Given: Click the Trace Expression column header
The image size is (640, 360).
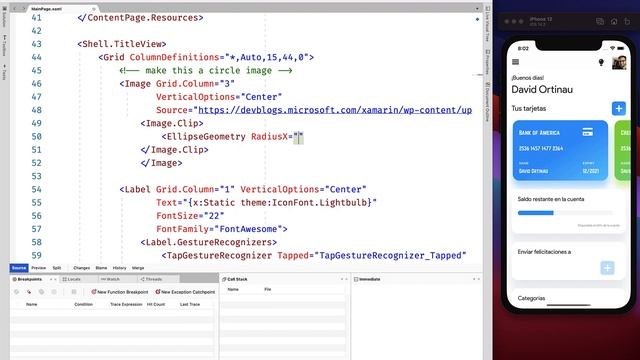Looking at the screenshot, I should click(x=126, y=304).
